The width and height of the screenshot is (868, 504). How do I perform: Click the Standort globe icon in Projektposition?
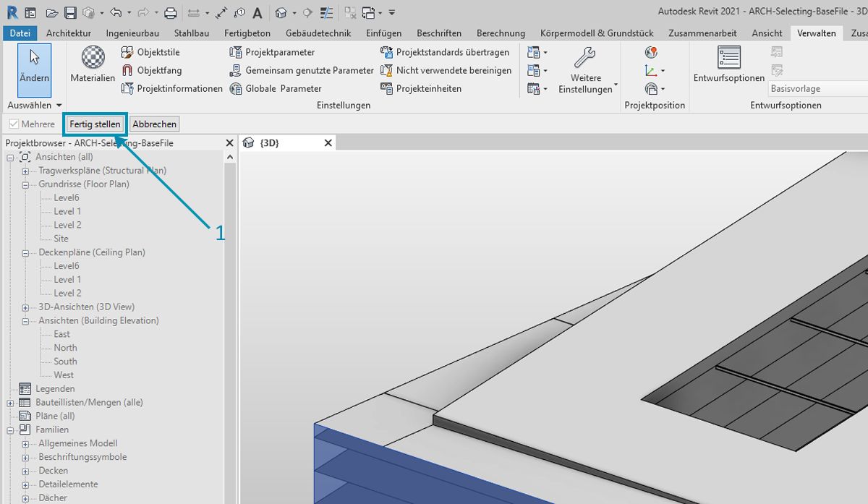[x=652, y=52]
